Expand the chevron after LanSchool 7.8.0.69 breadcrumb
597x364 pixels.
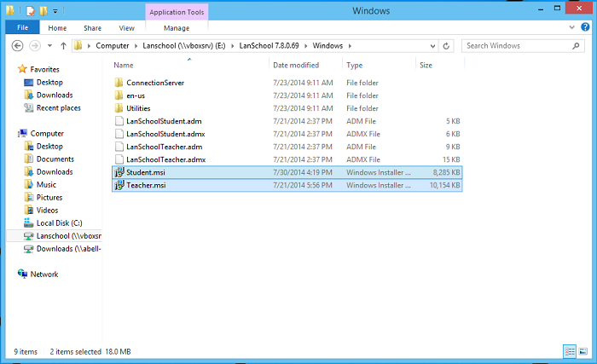[305, 46]
